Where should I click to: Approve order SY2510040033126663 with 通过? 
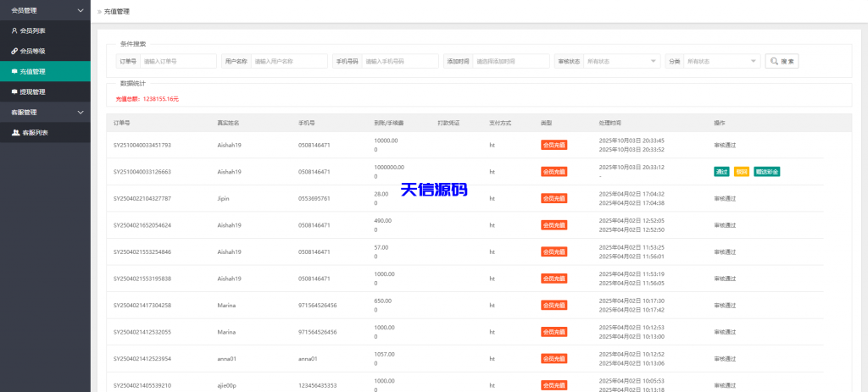pyautogui.click(x=722, y=172)
